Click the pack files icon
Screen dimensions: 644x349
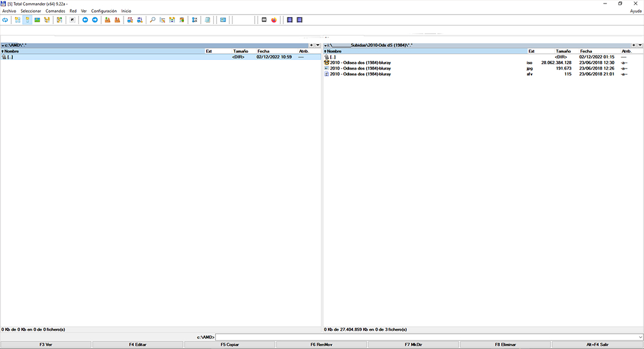coord(108,20)
